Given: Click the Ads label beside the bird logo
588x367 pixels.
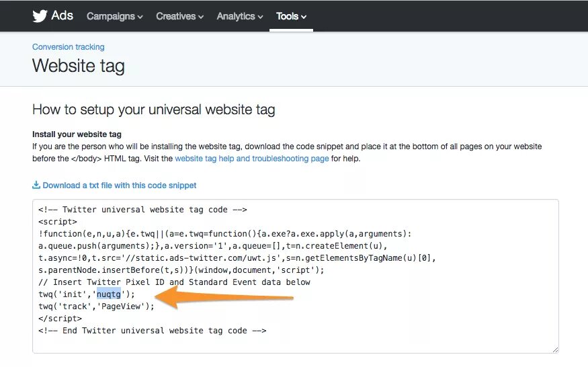Looking at the screenshot, I should [x=62, y=15].
